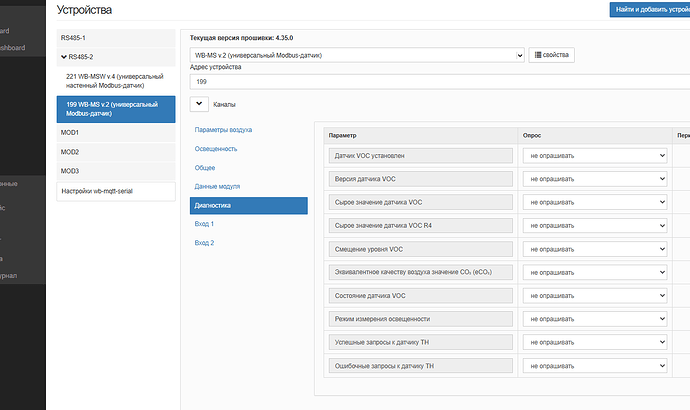Open the device type dropdown WB-MS v.2

coord(357,55)
